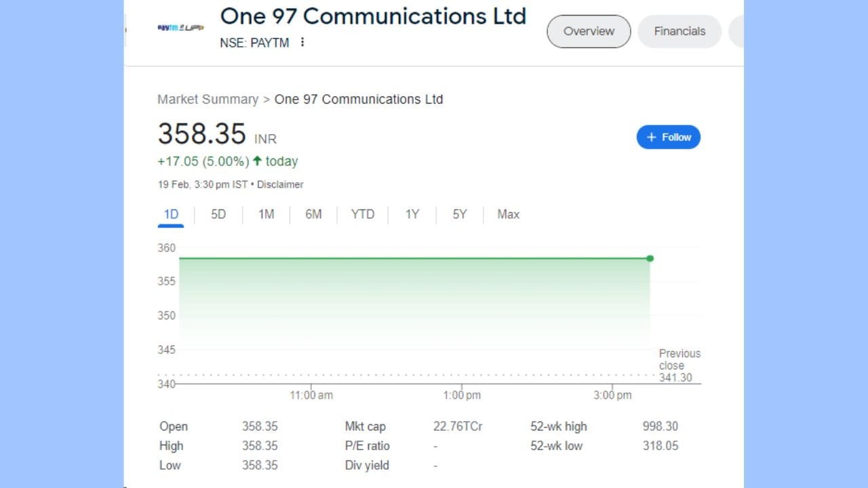Show the 1Y chart range
This screenshot has width=868, height=488.
[412, 215]
